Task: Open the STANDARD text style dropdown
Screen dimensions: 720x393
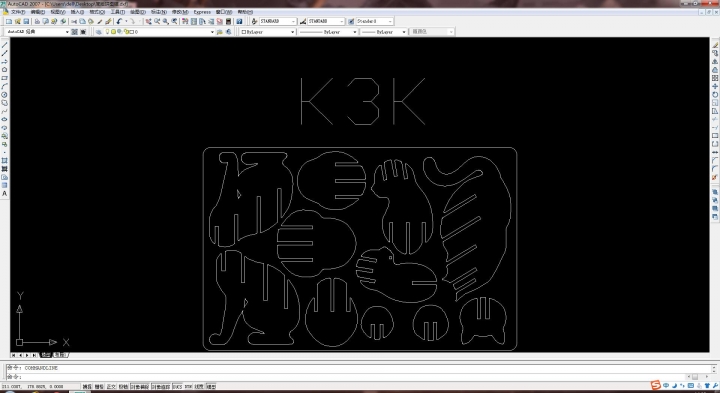Action: coord(278,22)
